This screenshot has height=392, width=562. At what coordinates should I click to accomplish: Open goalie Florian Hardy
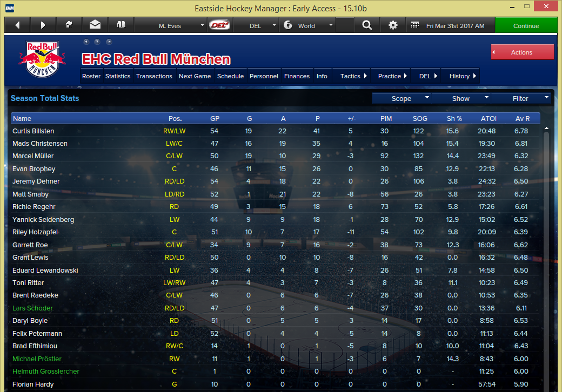(x=33, y=384)
